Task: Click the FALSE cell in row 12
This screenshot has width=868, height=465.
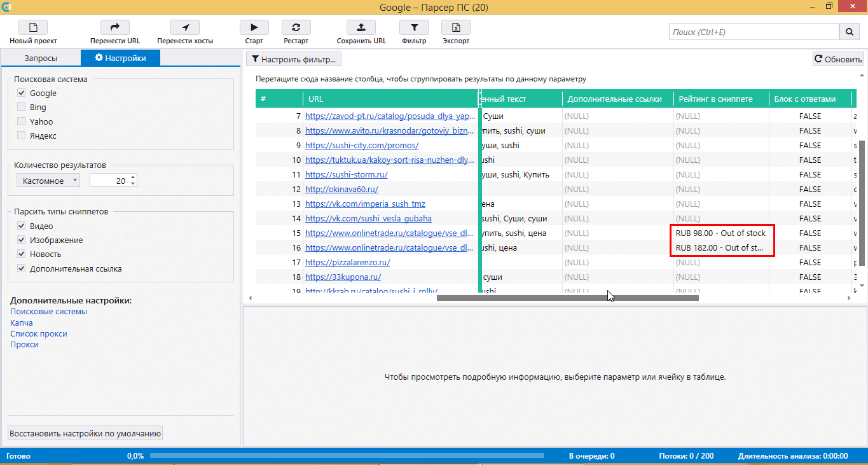Action: point(810,190)
